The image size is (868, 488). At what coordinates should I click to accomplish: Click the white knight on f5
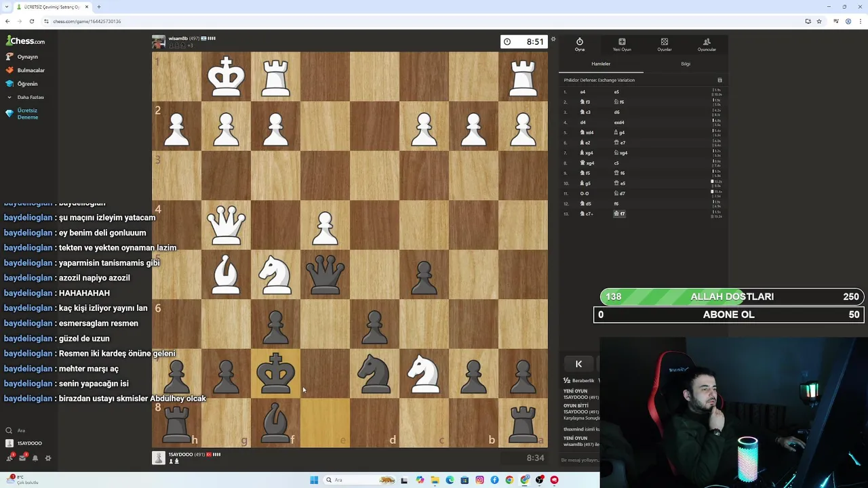[275, 274]
